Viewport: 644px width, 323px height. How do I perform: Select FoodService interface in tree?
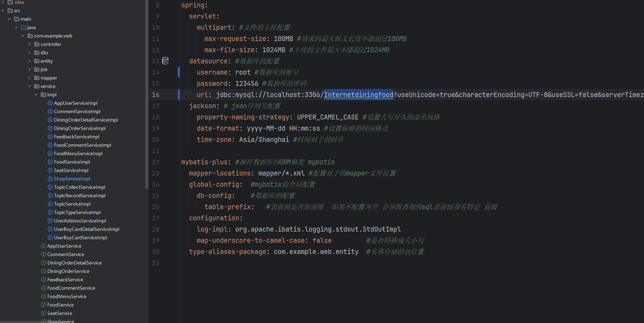tap(60, 305)
